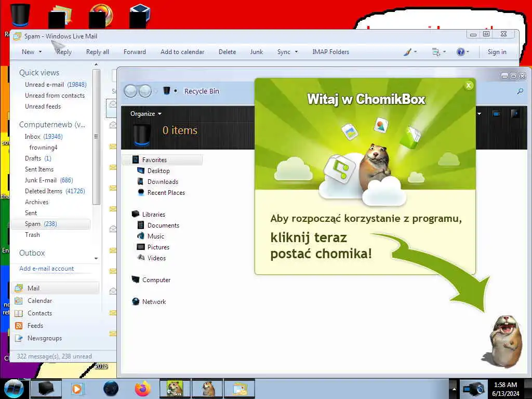The image size is (532, 399).
Task: Sign in to Windows Live
Action: point(497,52)
